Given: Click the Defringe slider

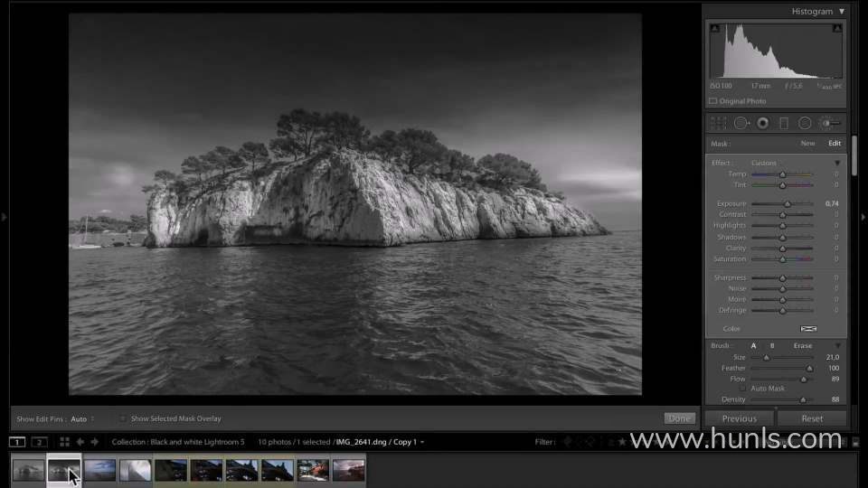Looking at the screenshot, I should [782, 310].
